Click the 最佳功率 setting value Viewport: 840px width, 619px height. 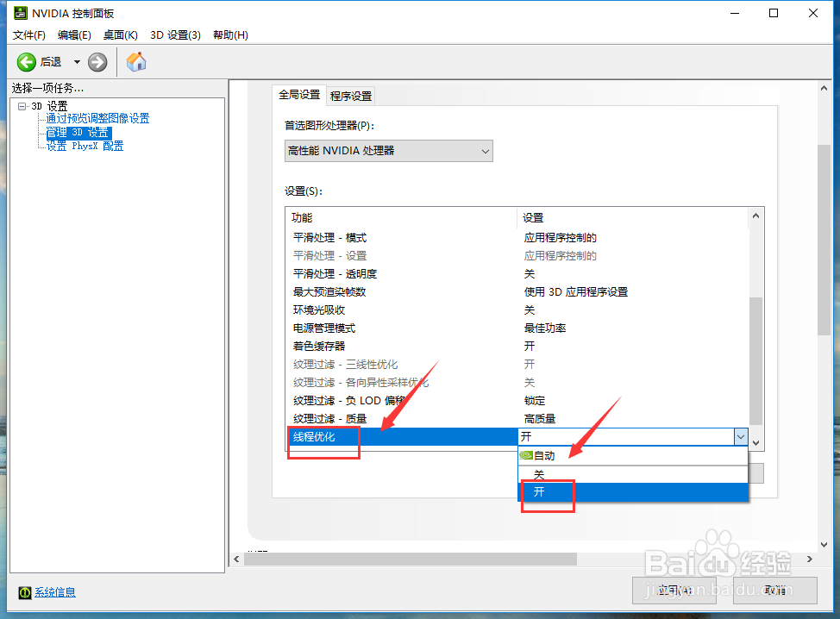click(545, 328)
